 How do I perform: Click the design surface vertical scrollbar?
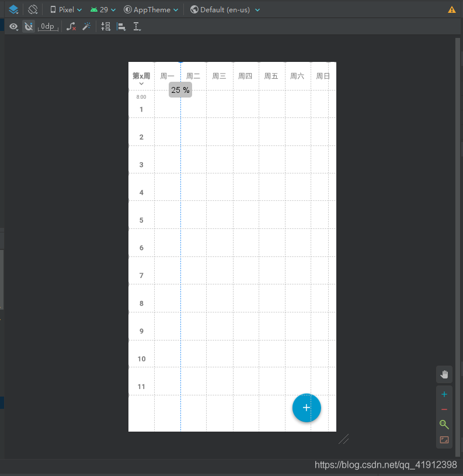tap(458, 247)
